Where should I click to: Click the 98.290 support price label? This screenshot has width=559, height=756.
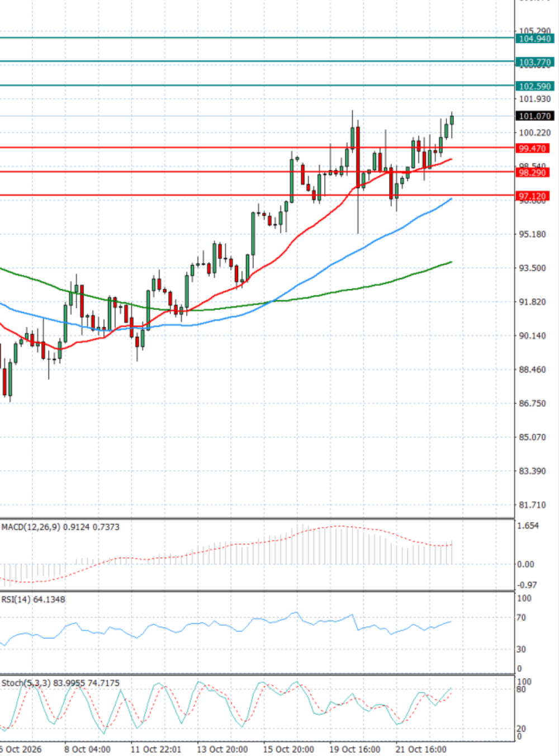tap(532, 173)
